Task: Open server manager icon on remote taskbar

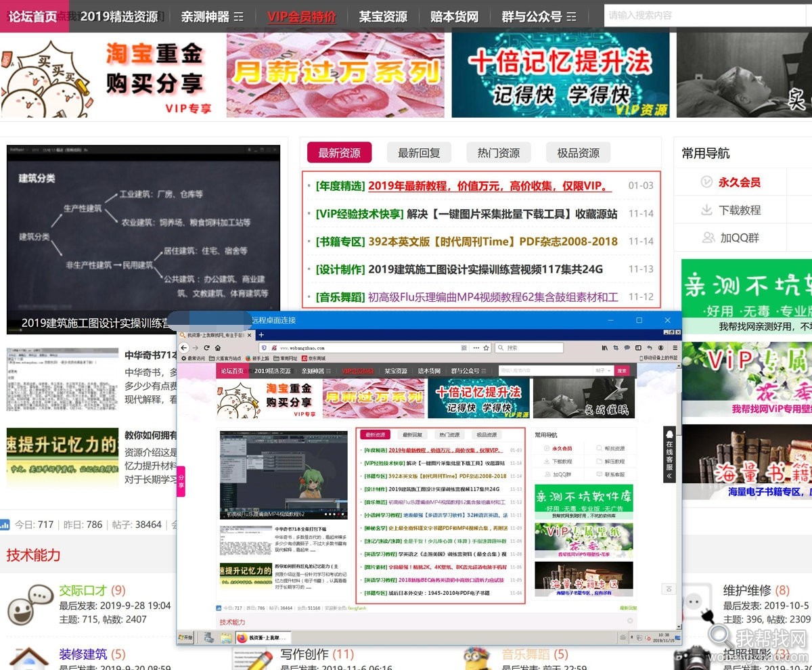Action: tap(209, 638)
